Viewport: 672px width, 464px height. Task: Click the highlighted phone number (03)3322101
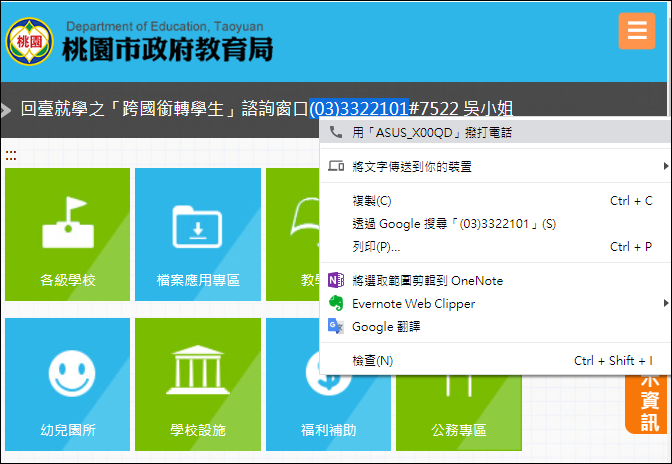[x=359, y=109]
